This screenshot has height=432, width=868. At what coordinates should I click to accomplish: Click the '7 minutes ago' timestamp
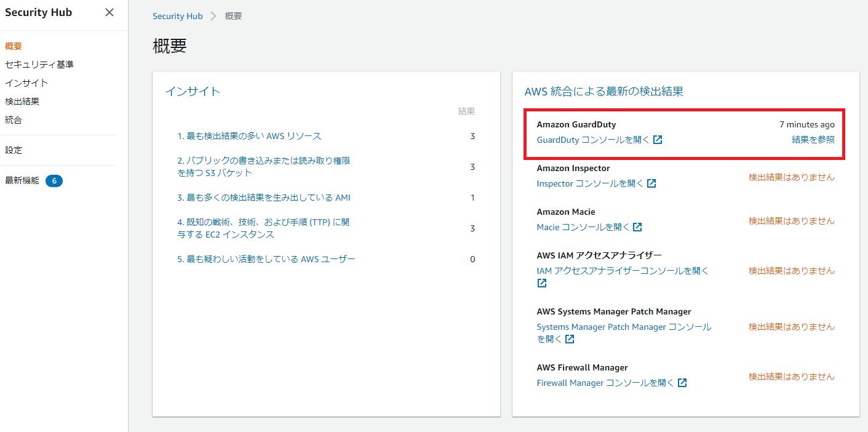(807, 124)
